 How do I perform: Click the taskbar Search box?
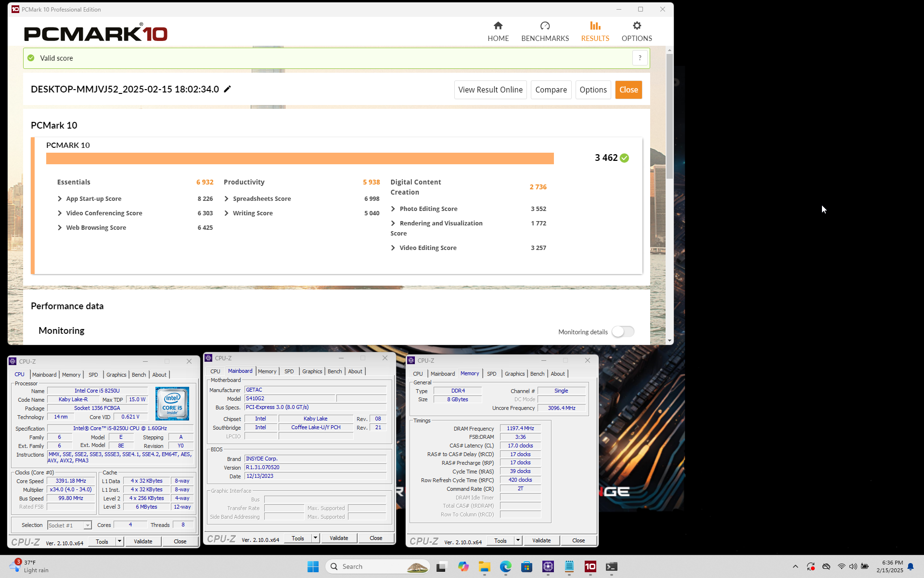377,566
